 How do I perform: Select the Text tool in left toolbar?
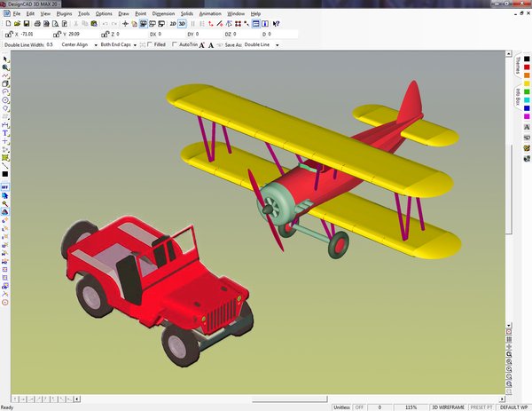[5, 132]
